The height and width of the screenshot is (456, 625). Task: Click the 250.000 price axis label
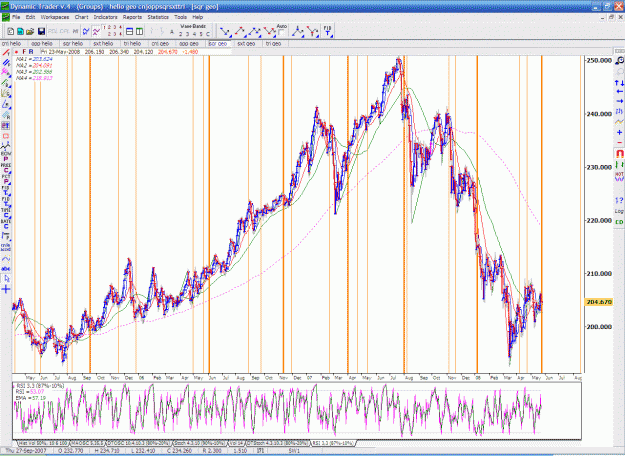(599, 60)
